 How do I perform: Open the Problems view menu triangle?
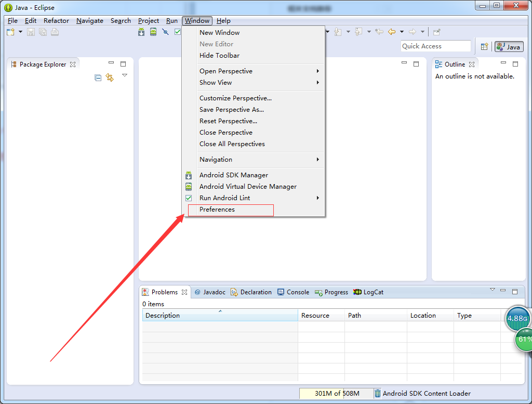tap(493, 290)
